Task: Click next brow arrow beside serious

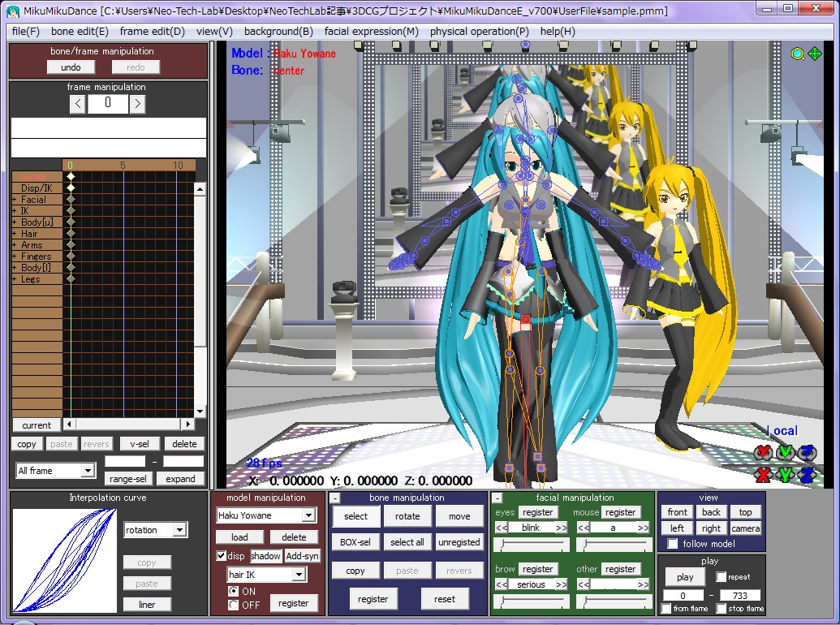Action: (x=561, y=584)
